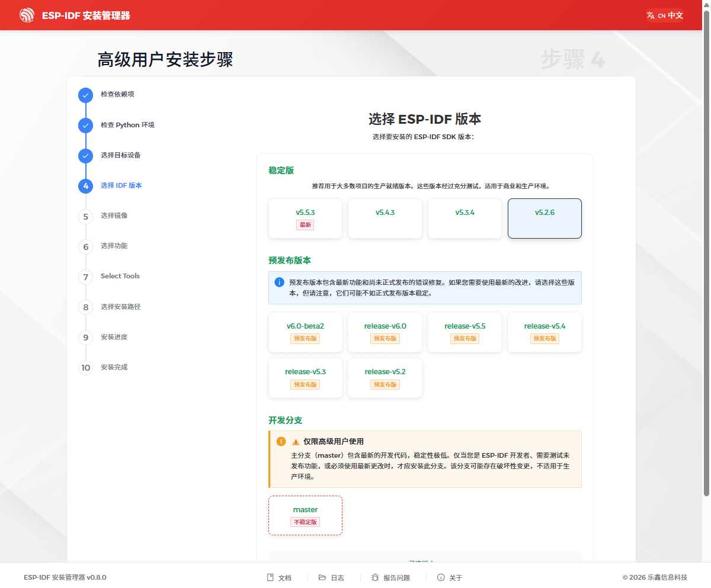This screenshot has height=588, width=711.
Task: Click the blue info icon in pre-release notice
Action: coord(280,282)
